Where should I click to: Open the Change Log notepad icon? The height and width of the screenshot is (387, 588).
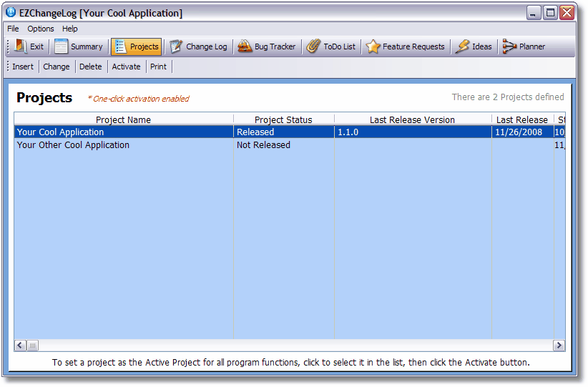(x=176, y=46)
